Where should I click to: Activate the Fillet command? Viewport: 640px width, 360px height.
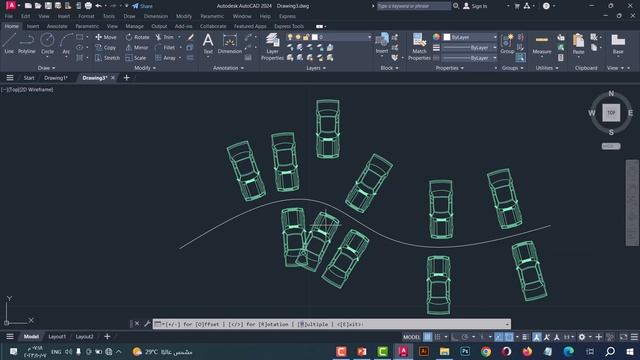point(165,47)
